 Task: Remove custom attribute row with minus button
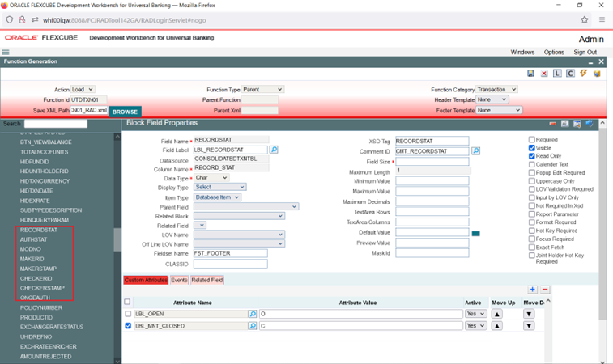pyautogui.click(x=545, y=290)
